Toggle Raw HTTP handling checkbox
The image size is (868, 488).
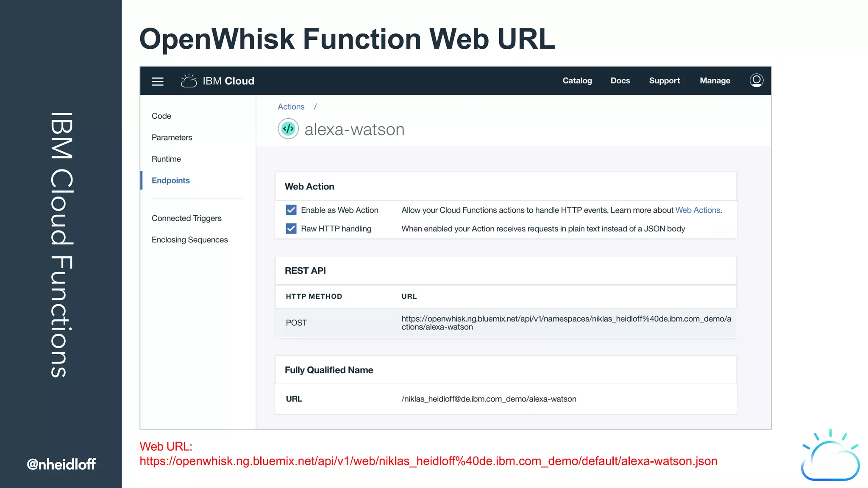click(x=291, y=229)
